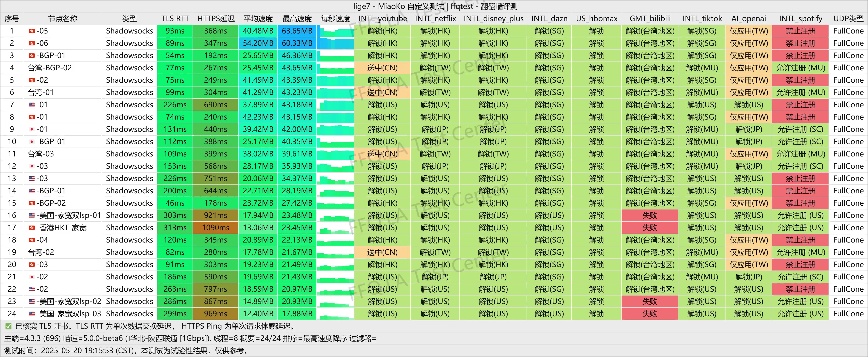Click the 类型 column header

(x=129, y=18)
